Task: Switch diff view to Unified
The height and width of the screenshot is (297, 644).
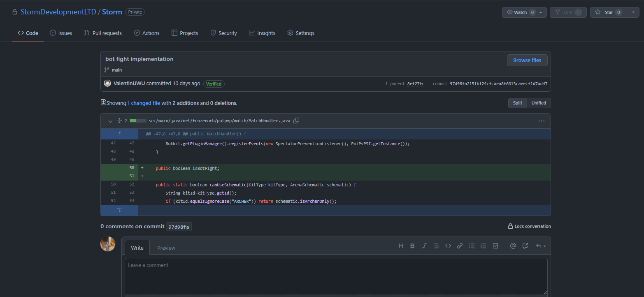Action: [x=538, y=103]
